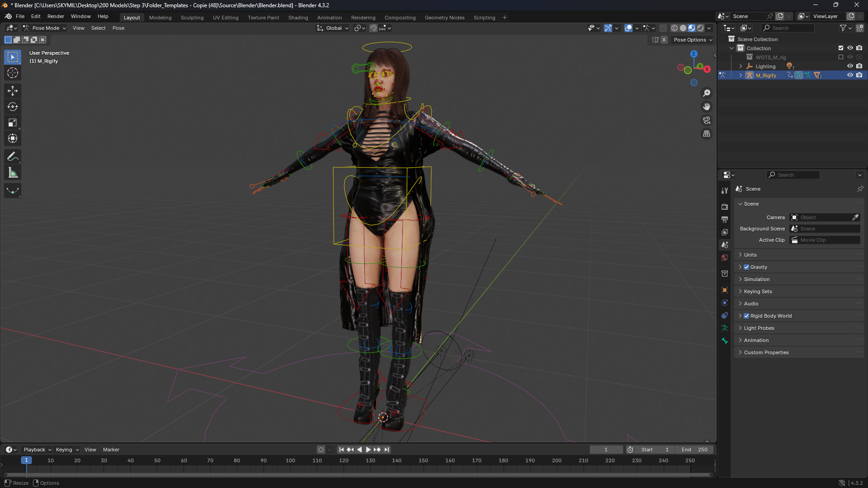Toggle auto keying record button
This screenshot has width=868, height=488.
click(x=321, y=450)
